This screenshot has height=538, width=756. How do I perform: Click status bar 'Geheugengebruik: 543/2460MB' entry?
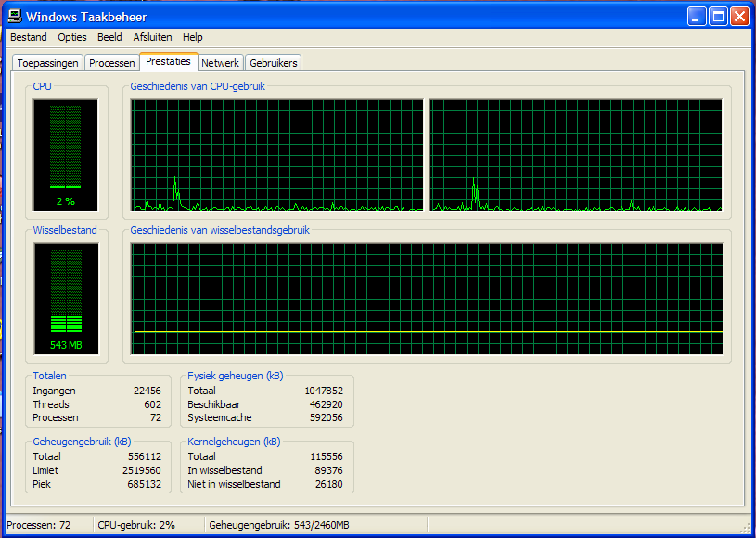[x=279, y=525]
